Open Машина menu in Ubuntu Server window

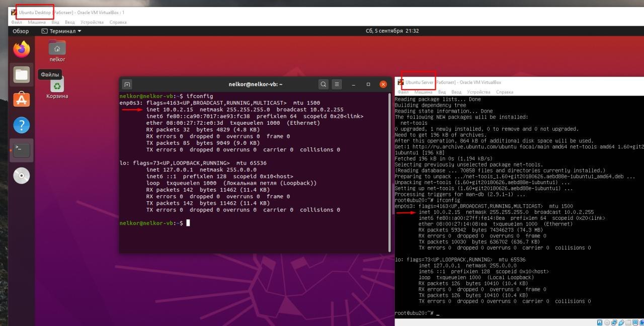point(423,92)
